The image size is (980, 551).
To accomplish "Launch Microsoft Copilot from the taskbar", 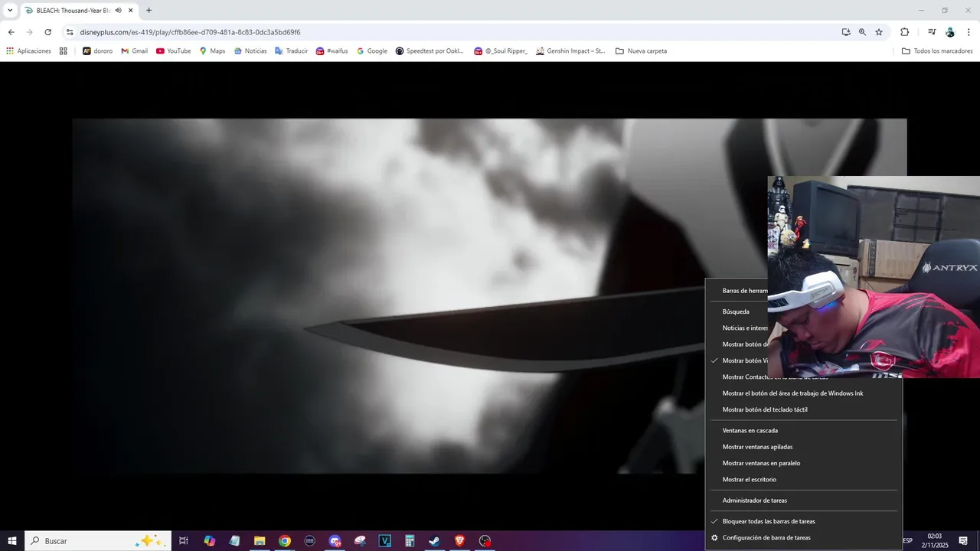I will pyautogui.click(x=209, y=541).
